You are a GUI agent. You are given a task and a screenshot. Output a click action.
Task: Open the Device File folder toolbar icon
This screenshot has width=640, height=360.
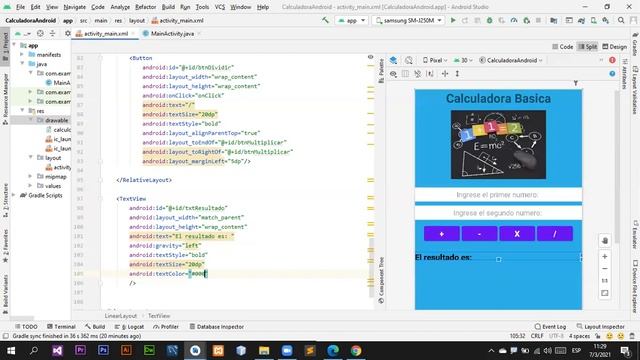coord(553,20)
